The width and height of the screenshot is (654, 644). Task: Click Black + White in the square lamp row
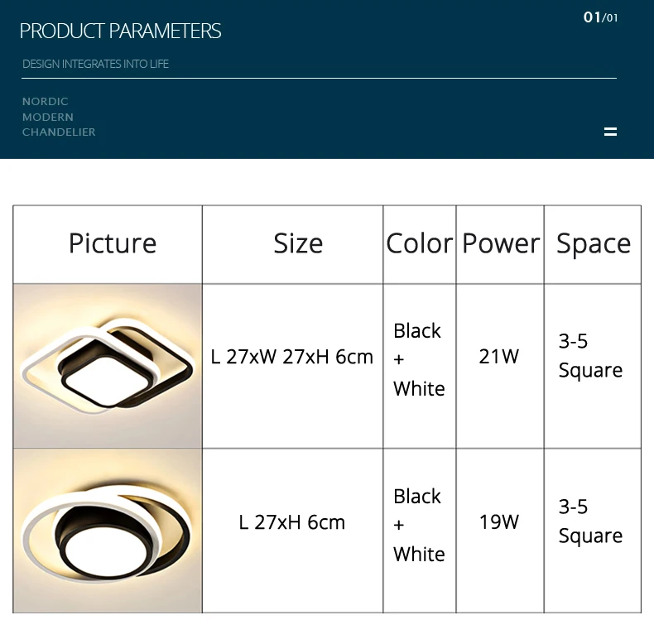click(419, 359)
